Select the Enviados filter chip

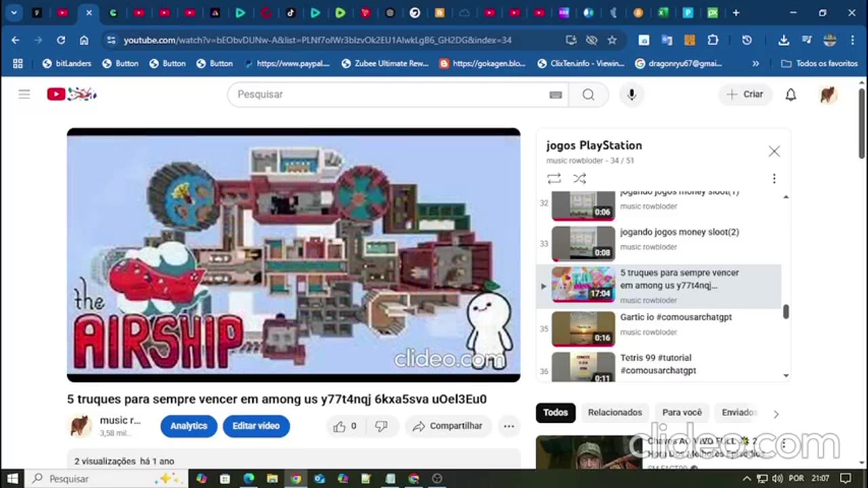[x=739, y=412]
